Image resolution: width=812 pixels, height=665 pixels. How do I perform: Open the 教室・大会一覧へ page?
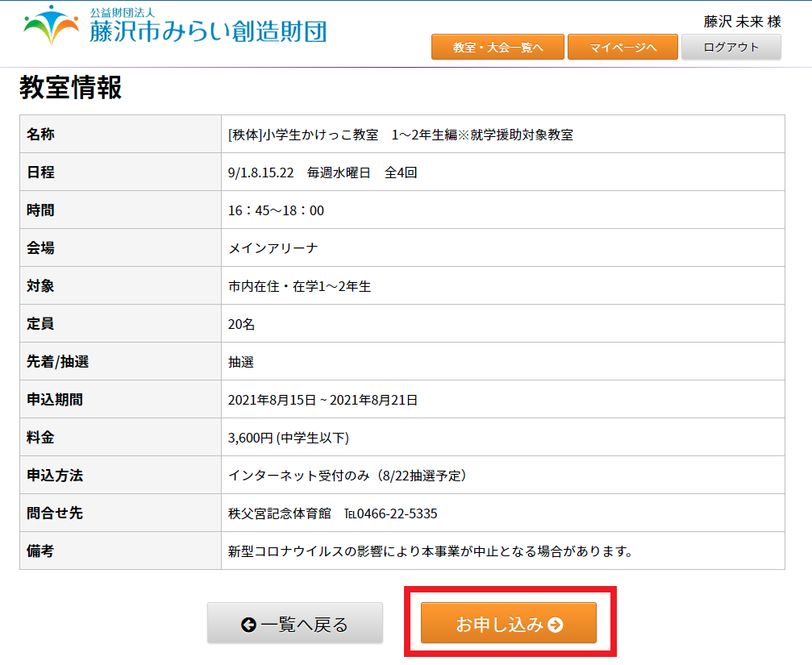point(498,48)
